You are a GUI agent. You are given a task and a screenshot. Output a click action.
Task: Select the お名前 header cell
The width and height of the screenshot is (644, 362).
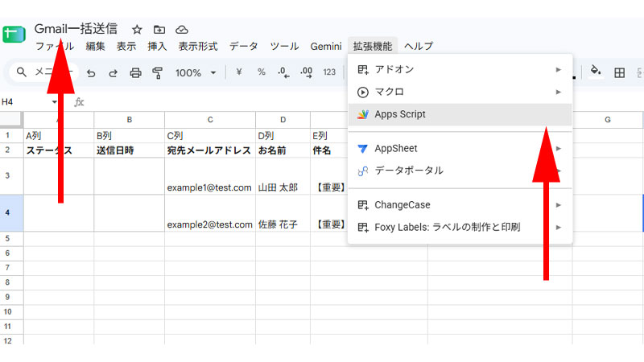tap(283, 150)
